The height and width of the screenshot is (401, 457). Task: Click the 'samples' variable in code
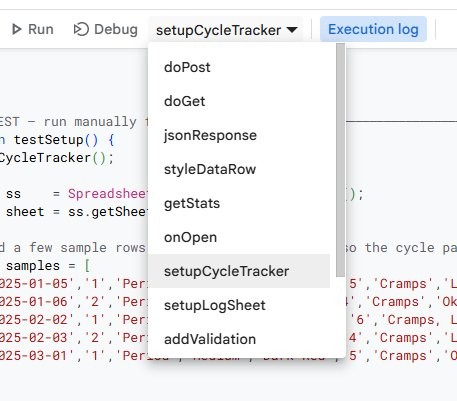pos(33,266)
